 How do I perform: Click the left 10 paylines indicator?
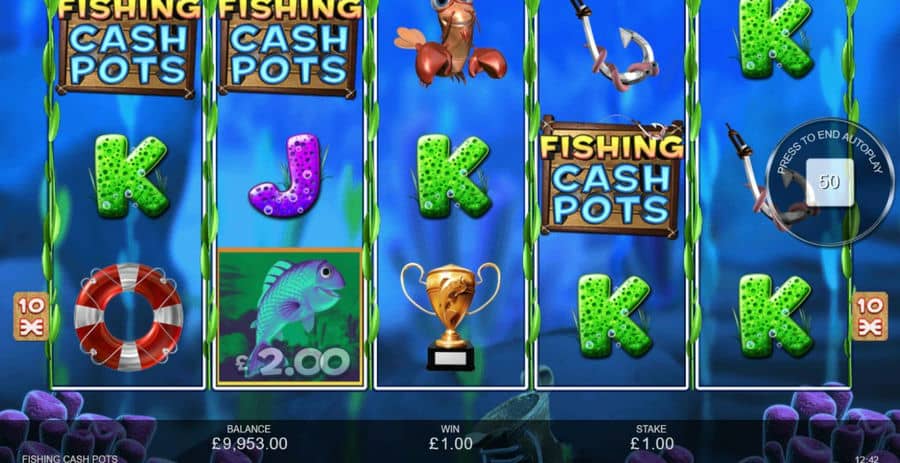tap(31, 316)
